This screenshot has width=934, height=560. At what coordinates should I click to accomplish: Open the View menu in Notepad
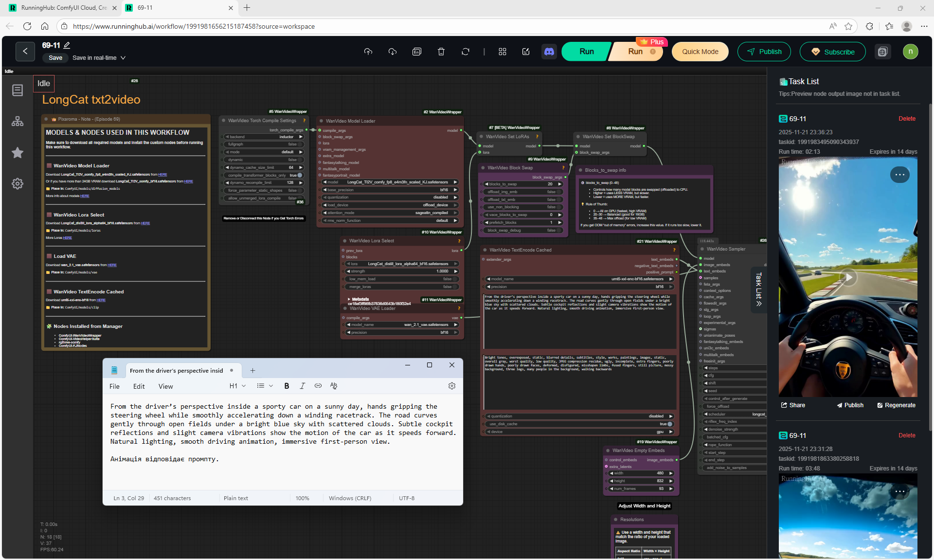[165, 386]
